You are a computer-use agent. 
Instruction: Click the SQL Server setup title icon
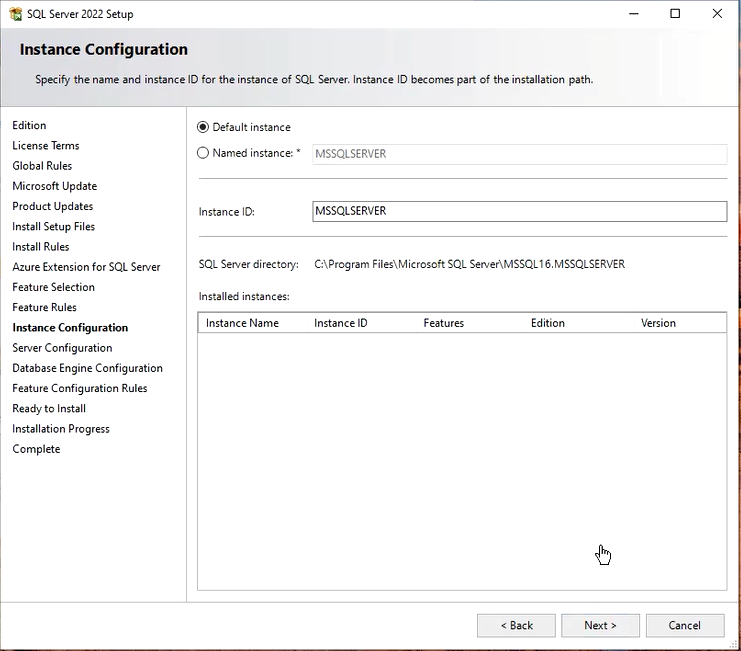(x=16, y=14)
